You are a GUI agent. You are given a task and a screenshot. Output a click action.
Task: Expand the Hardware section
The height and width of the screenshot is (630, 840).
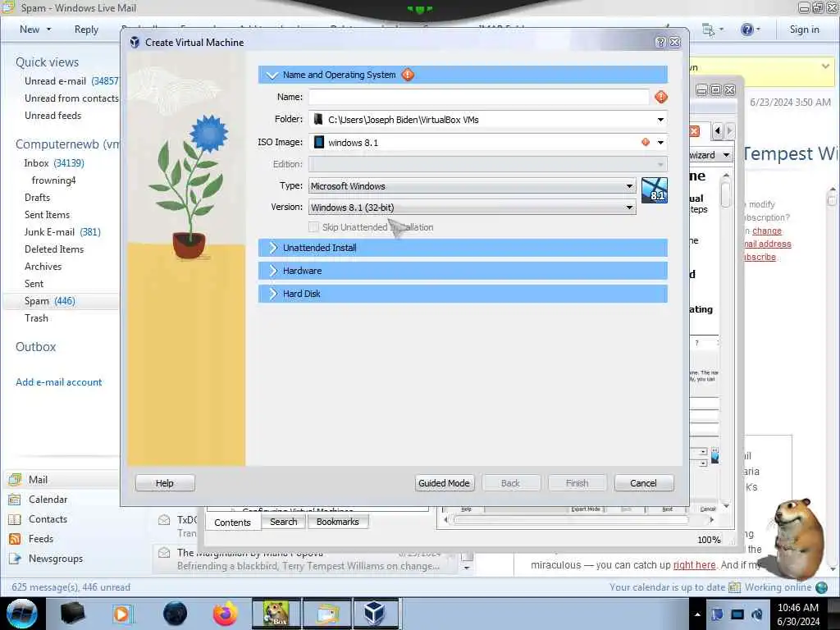(x=463, y=271)
